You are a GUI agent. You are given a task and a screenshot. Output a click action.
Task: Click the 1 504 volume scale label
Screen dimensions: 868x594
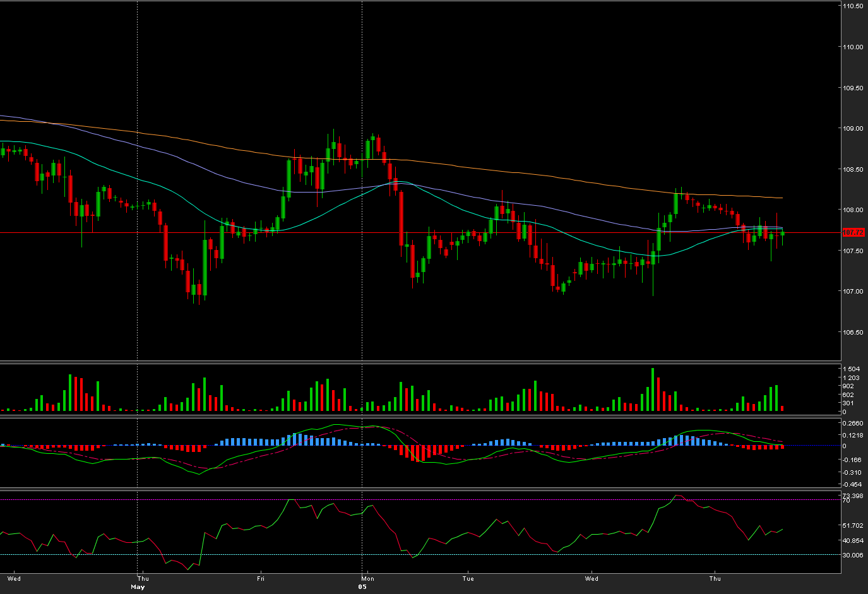click(x=851, y=369)
